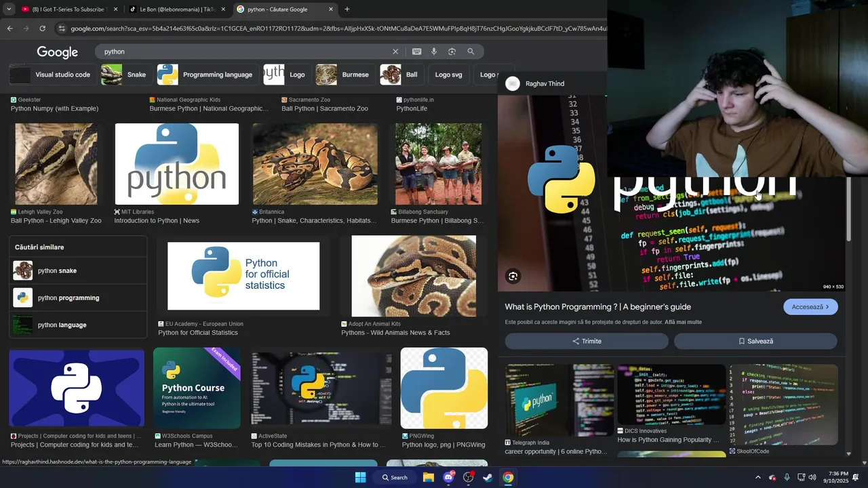Reload the Google search page
The height and width of the screenshot is (488, 868).
click(42, 28)
